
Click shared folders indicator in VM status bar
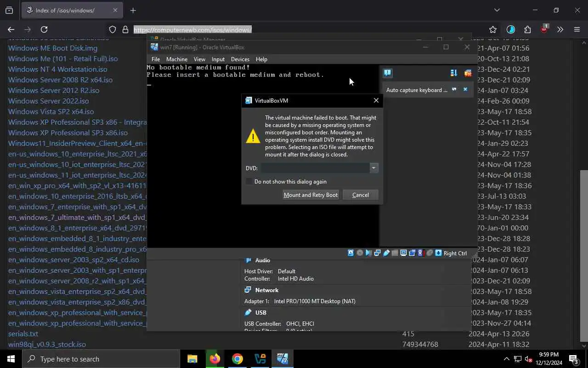[395, 253]
